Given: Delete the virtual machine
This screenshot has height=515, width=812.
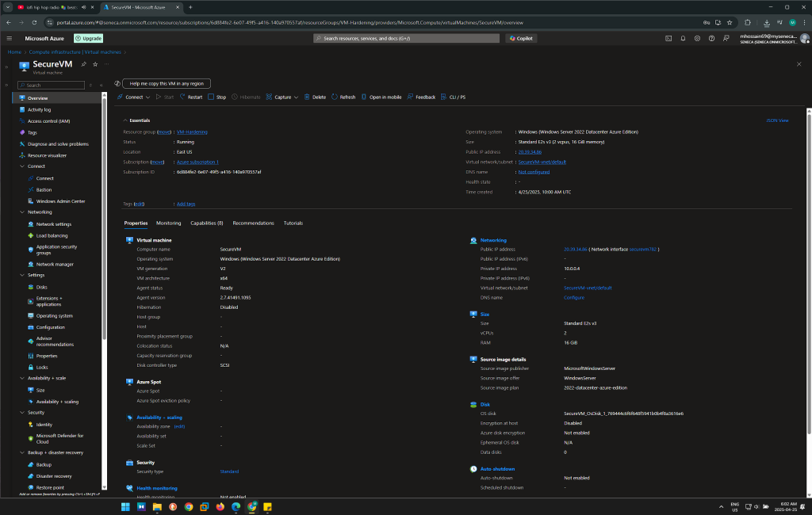Looking at the screenshot, I should pyautogui.click(x=315, y=97).
